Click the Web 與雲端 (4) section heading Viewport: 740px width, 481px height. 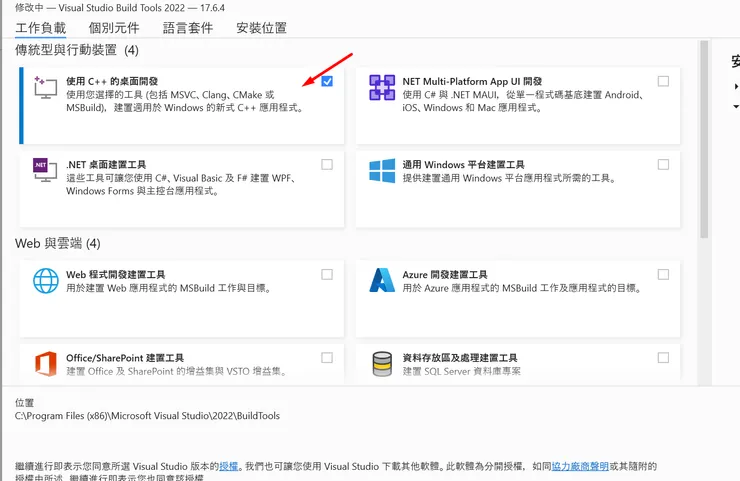click(x=58, y=244)
